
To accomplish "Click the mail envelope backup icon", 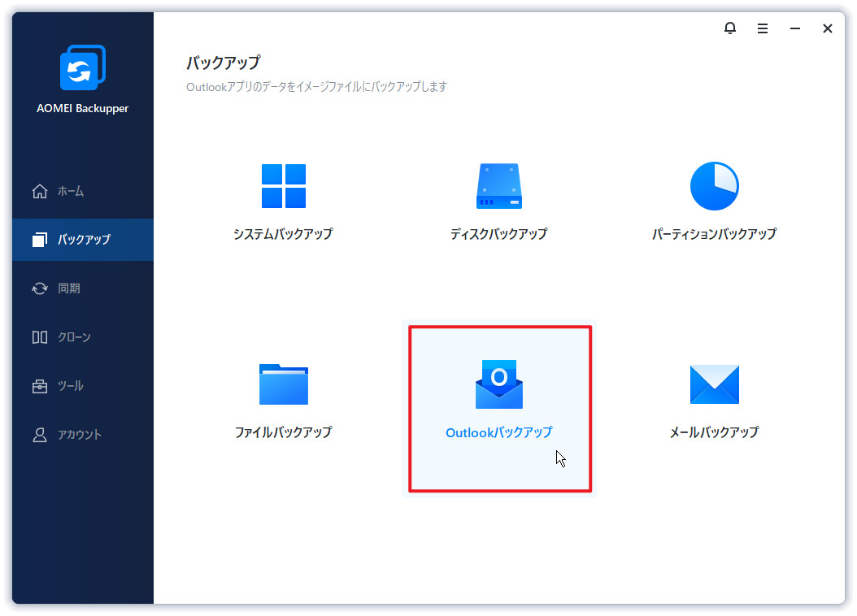I will 715,384.
